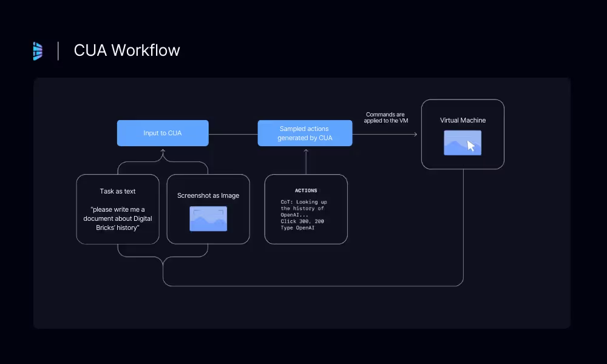Click the 'CoT: Looking up the history of OpenAI...' text
This screenshot has height=364, width=607.
(304, 209)
